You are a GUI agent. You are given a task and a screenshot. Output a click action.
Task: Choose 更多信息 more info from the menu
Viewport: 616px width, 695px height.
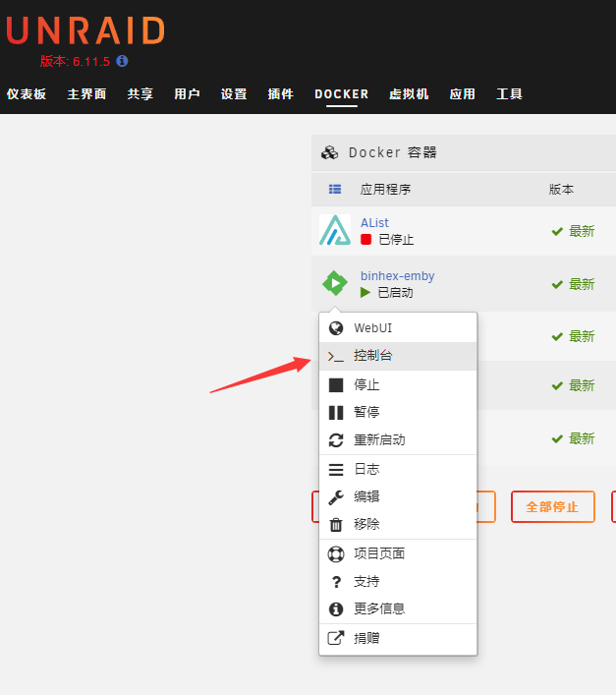[398, 609]
